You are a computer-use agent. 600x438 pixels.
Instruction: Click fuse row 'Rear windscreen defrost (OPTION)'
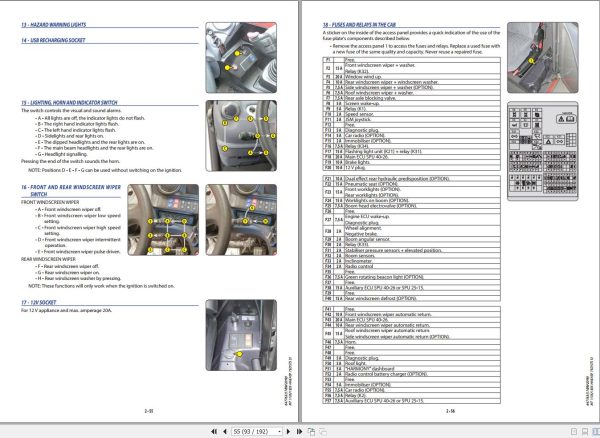(412, 298)
